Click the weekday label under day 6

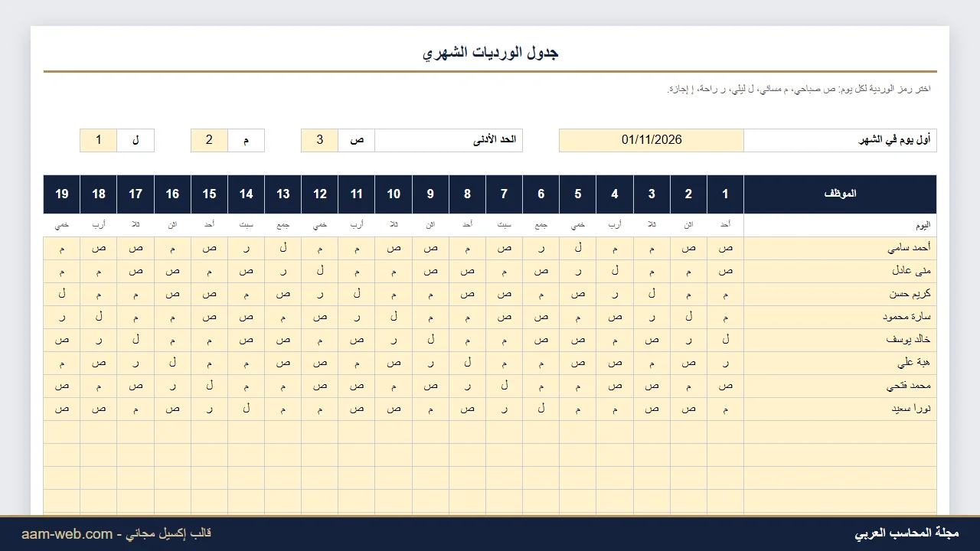pyautogui.click(x=541, y=225)
